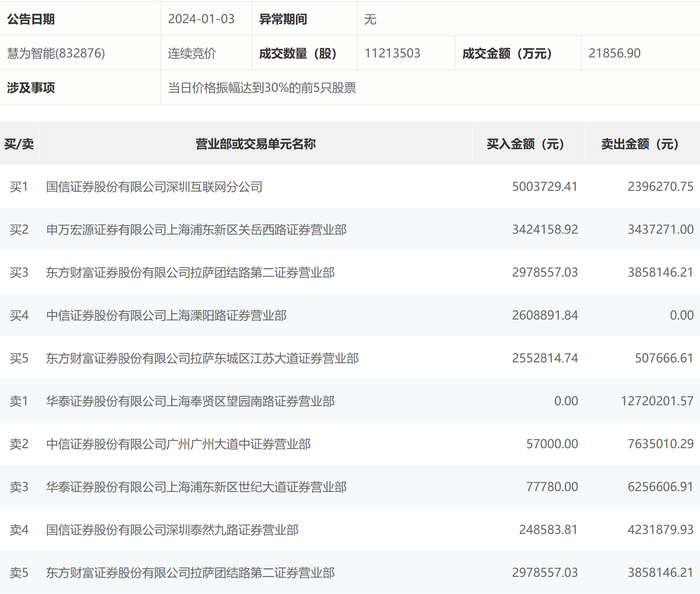This screenshot has height=594, width=700.
Task: Select buy amount 3424158.92
Action: pyautogui.click(x=545, y=229)
